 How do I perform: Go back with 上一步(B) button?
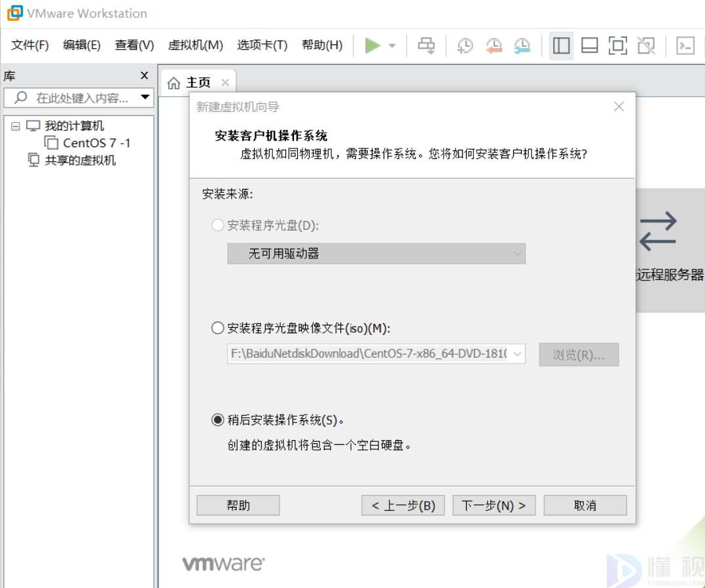(403, 506)
